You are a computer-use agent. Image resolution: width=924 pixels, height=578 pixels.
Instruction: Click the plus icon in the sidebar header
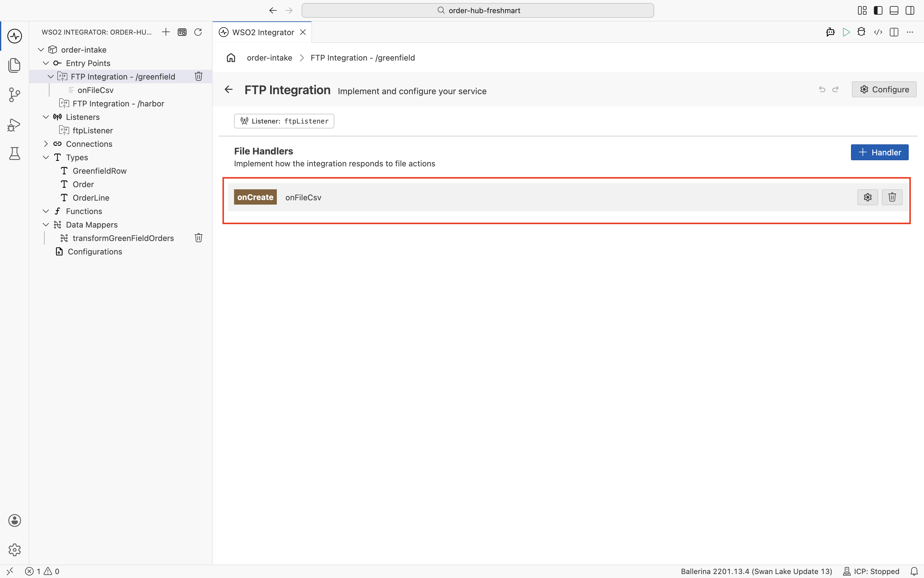[x=166, y=32]
